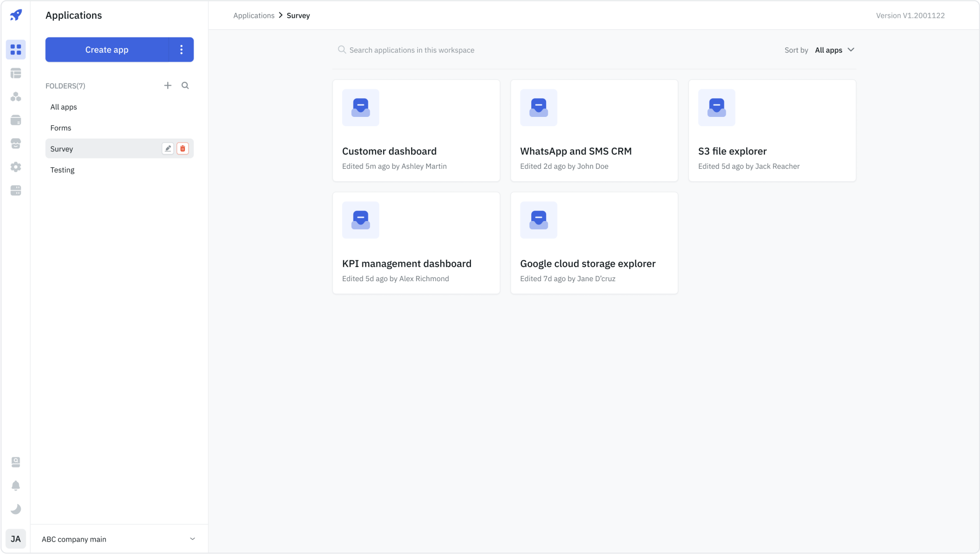This screenshot has height=554, width=980.
Task: Select the Testing folder
Action: [x=62, y=170]
